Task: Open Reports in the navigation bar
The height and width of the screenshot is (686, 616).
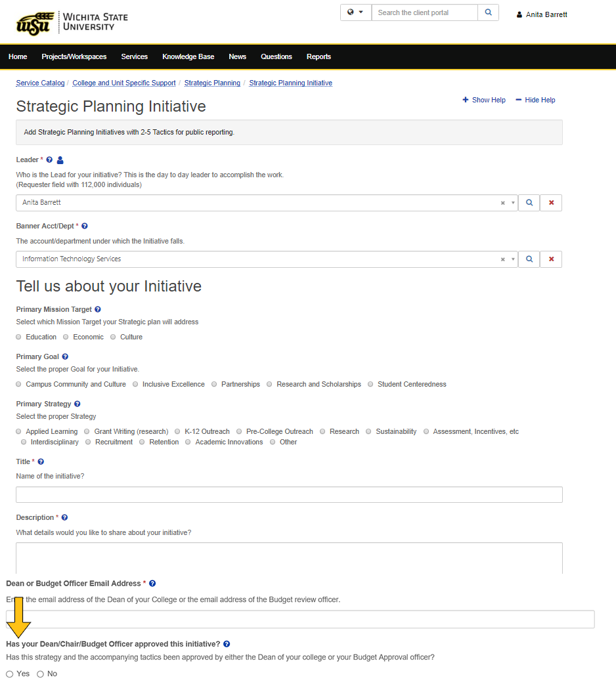Action: click(319, 56)
